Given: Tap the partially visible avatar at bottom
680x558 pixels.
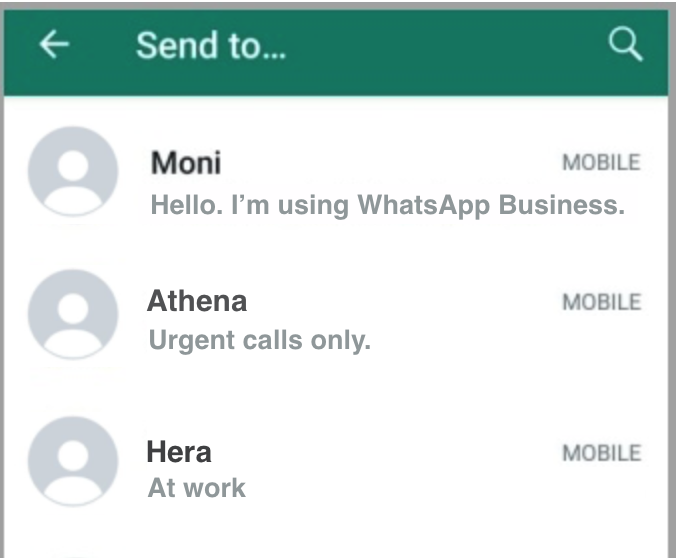Looking at the screenshot, I should pos(72,552).
